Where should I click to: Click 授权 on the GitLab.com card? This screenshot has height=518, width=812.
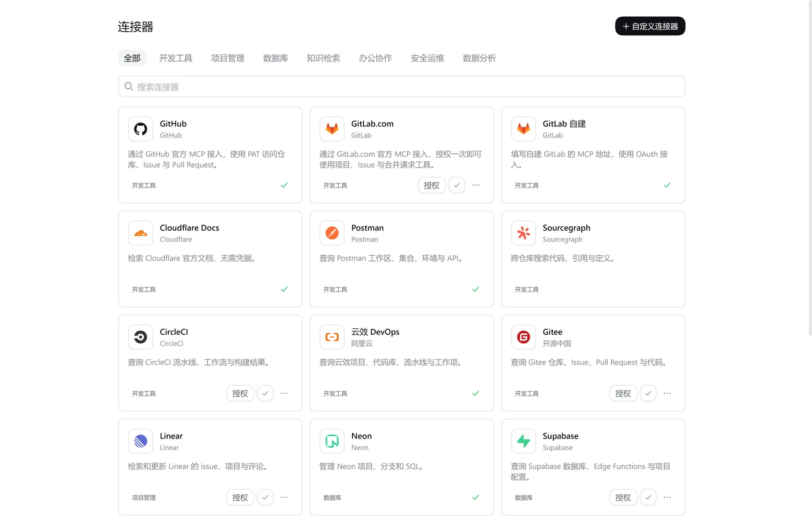pyautogui.click(x=432, y=185)
